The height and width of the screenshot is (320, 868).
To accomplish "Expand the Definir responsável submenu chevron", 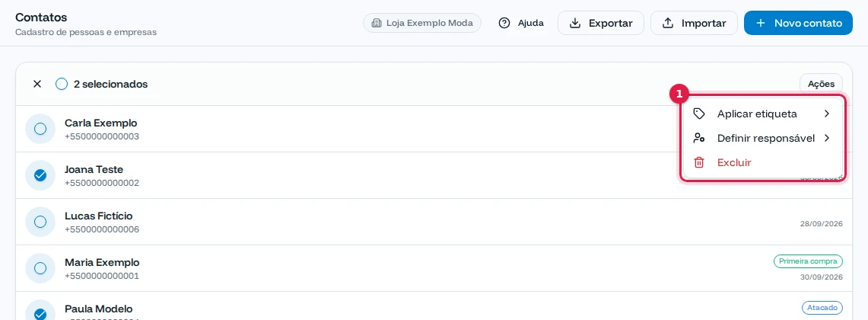I will coord(827,138).
